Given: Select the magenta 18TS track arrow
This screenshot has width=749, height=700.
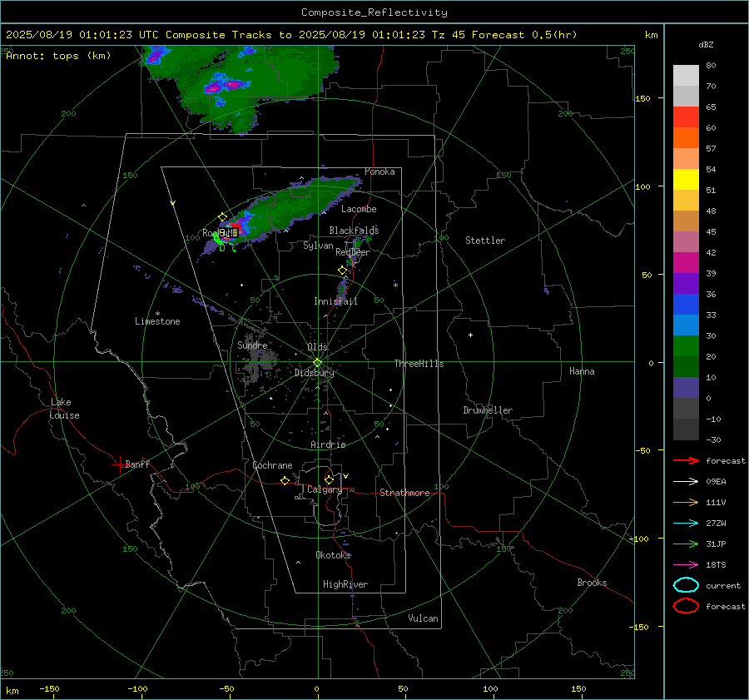Looking at the screenshot, I should pyautogui.click(x=686, y=565).
